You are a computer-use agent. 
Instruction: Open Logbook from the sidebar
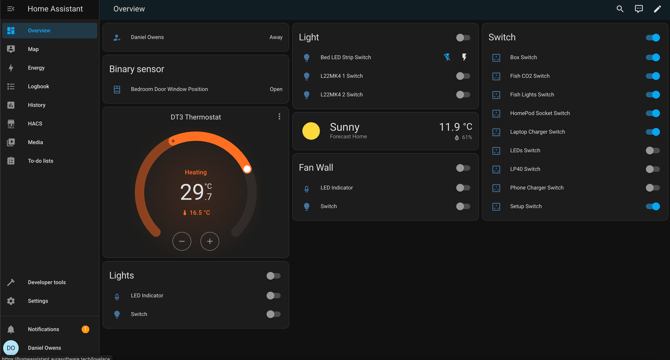(x=50, y=86)
